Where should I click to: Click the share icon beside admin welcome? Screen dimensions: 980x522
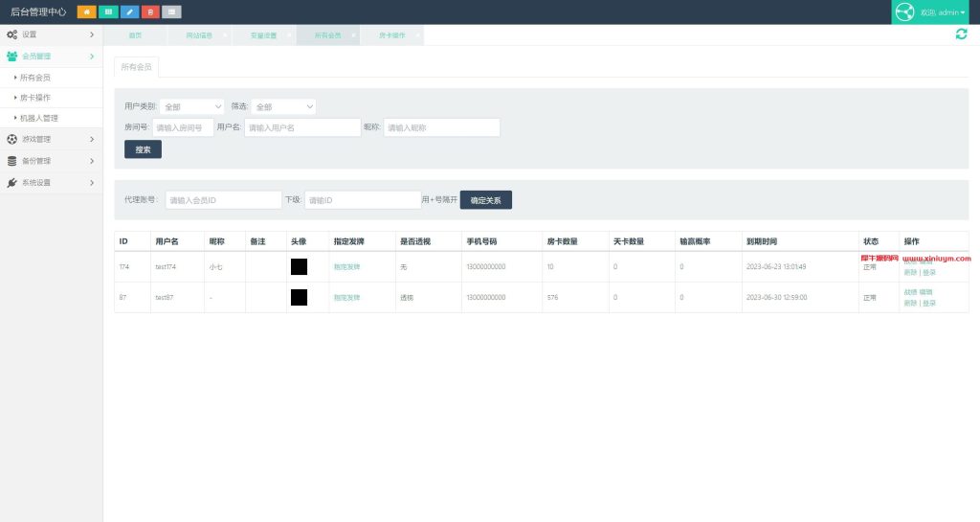[904, 12]
